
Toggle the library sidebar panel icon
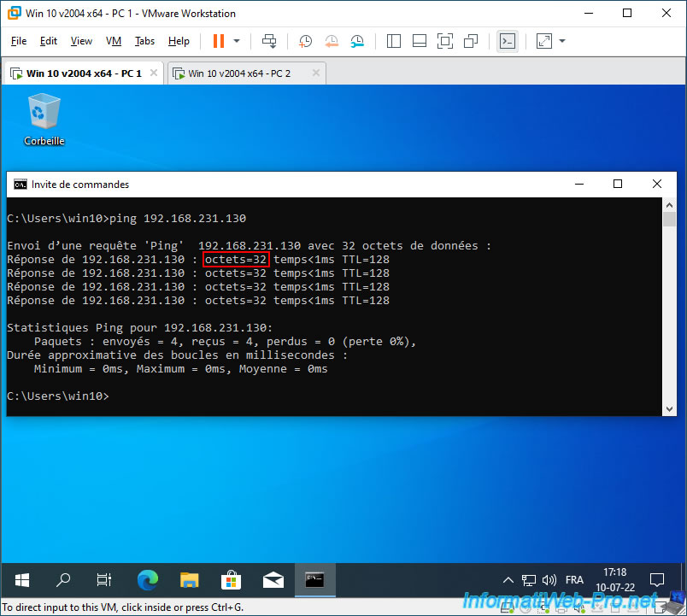click(x=393, y=41)
